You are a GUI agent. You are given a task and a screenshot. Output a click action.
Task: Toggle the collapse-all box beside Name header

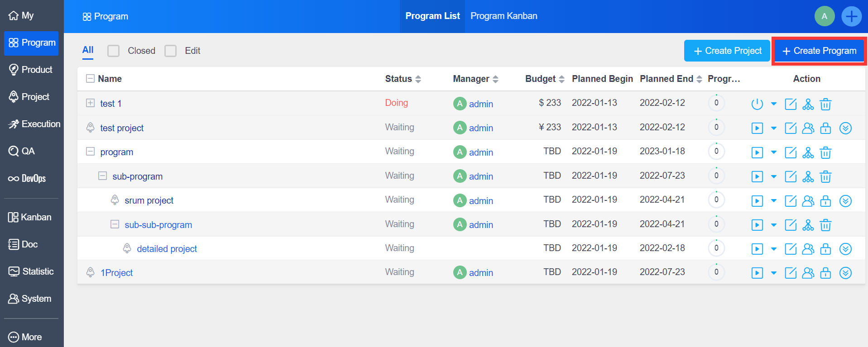tap(90, 79)
